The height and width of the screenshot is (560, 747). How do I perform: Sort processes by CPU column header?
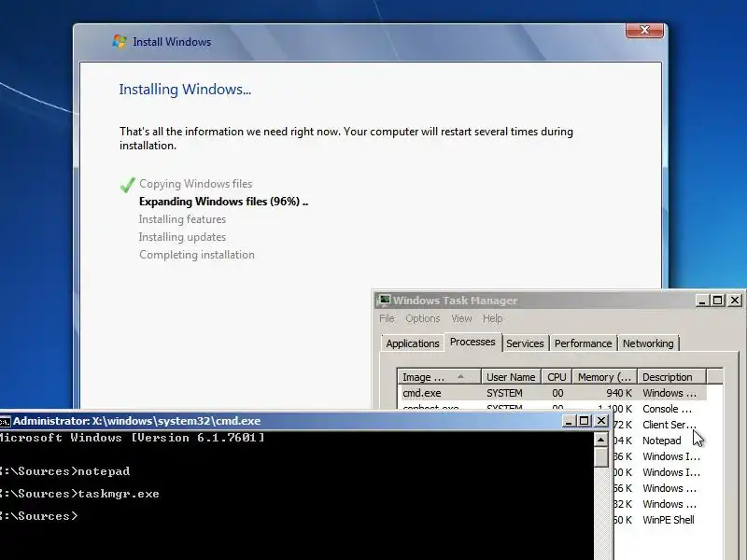tap(557, 377)
